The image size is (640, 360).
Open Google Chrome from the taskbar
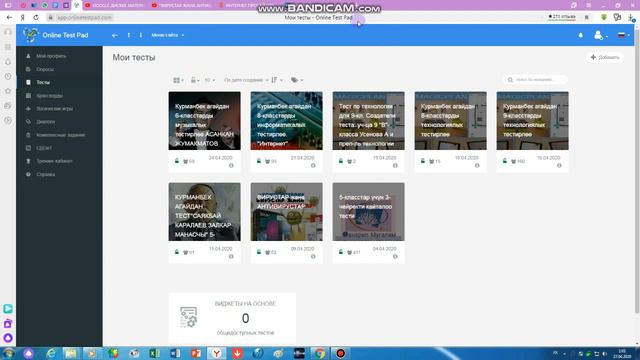coord(320,353)
